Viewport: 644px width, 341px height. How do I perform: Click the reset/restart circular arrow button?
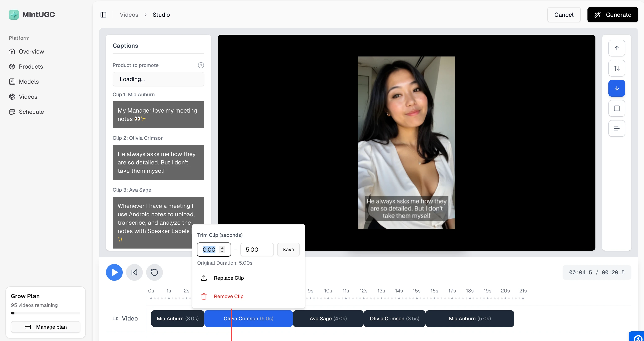[x=155, y=273]
